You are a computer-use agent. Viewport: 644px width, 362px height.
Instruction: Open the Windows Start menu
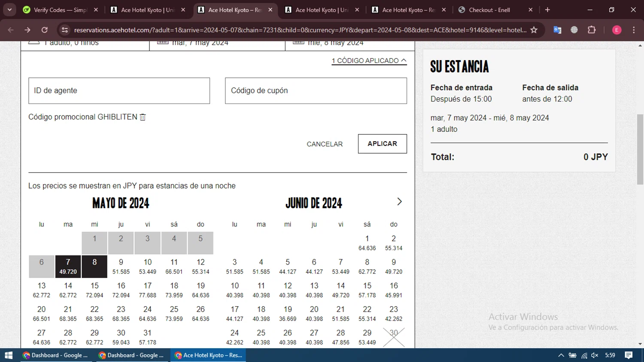(8, 355)
